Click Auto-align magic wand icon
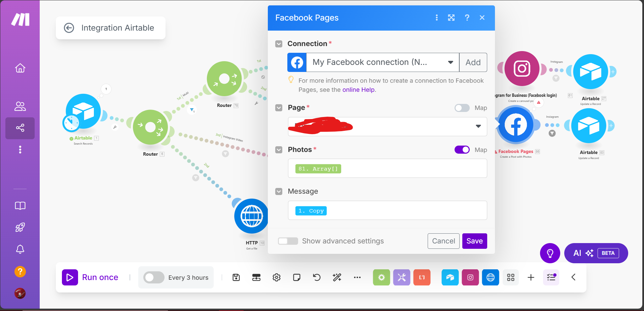This screenshot has height=311, width=644. point(337,277)
